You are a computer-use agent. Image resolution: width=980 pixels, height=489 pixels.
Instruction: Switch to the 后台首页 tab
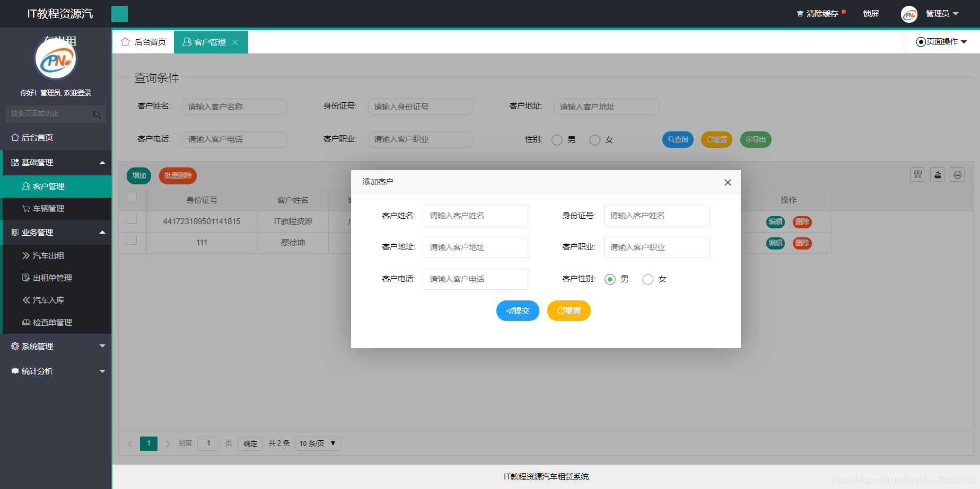144,42
